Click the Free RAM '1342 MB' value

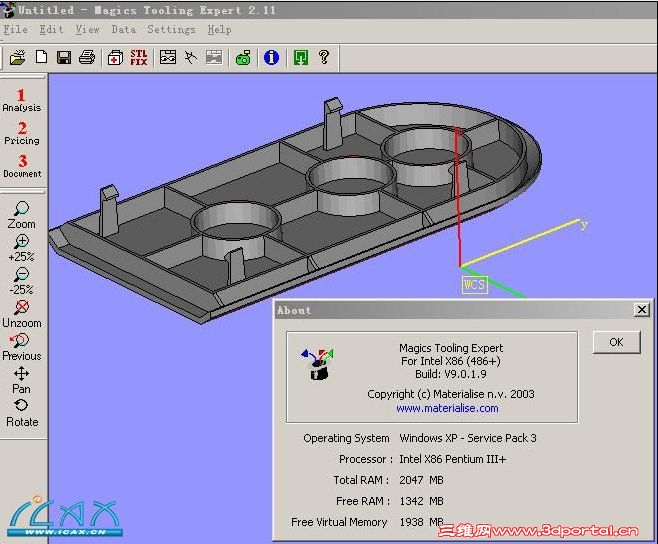click(x=421, y=501)
